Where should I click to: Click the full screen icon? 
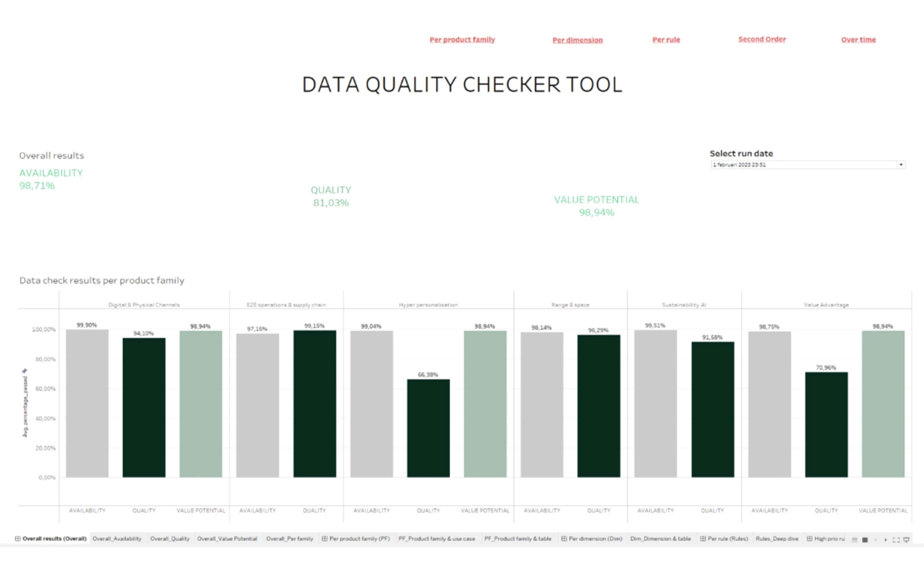tap(896, 540)
